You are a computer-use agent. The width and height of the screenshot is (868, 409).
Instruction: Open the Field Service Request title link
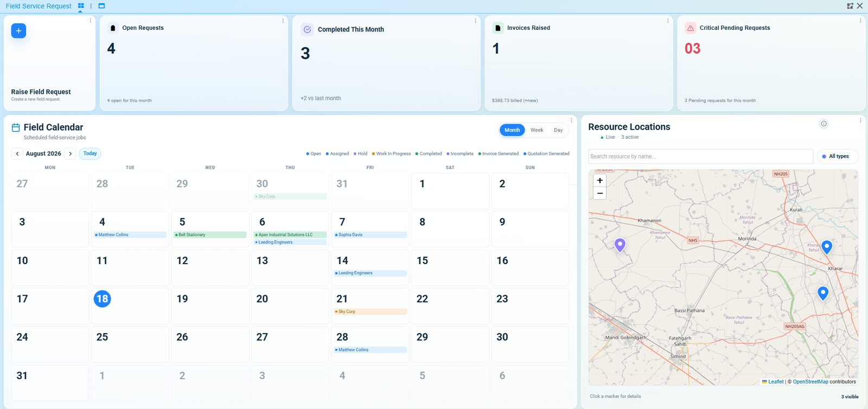[39, 6]
